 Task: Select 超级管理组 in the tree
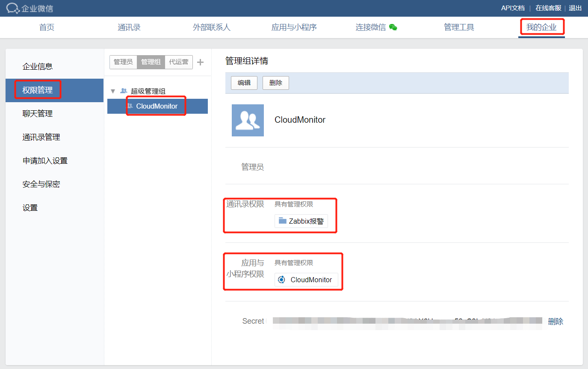coord(148,91)
